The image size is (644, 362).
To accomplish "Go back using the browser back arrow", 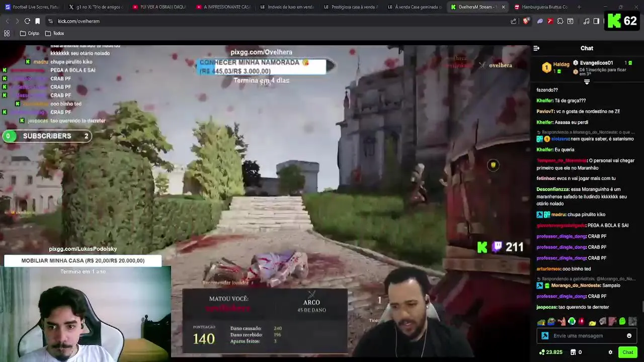I will (x=7, y=21).
